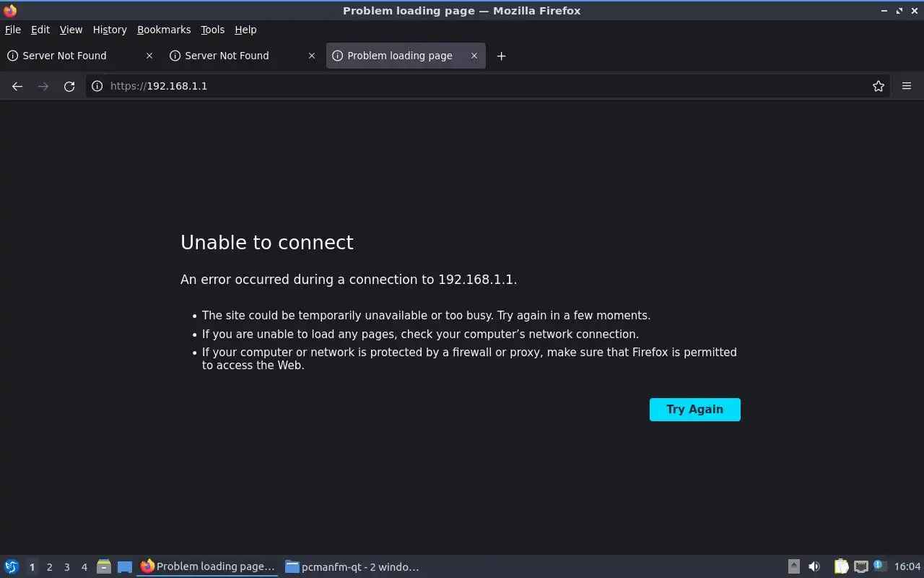Click the 'protected by a firewall or proxy' bullet
Screen dimensions: 924x578
point(469,358)
